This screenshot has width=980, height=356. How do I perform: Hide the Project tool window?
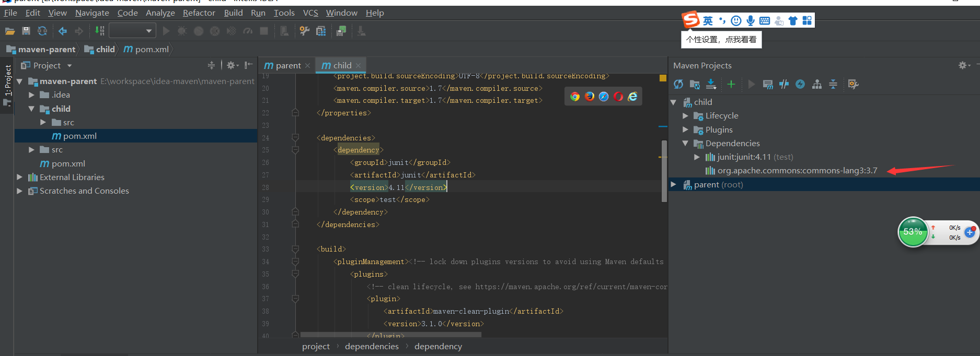(x=249, y=65)
